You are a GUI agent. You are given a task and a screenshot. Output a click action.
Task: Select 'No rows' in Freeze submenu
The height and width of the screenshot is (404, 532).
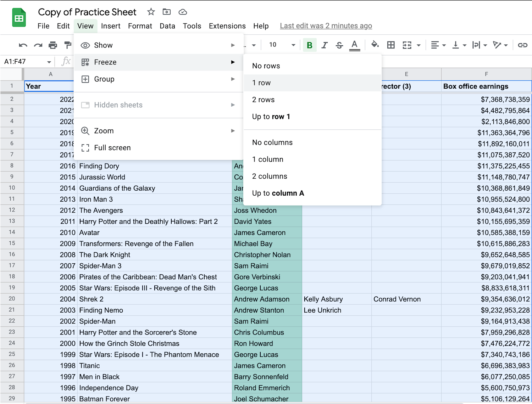[x=312, y=66]
